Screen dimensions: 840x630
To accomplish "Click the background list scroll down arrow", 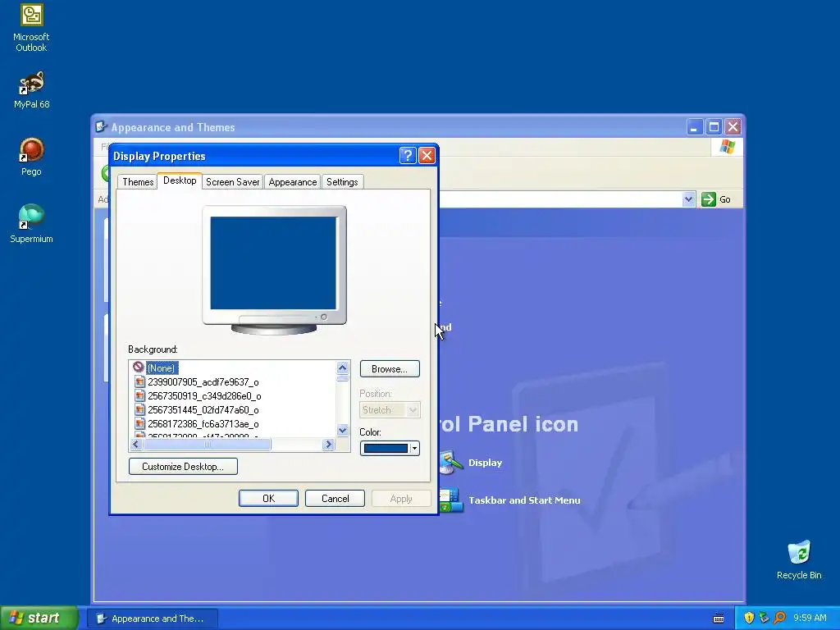I will coord(342,430).
